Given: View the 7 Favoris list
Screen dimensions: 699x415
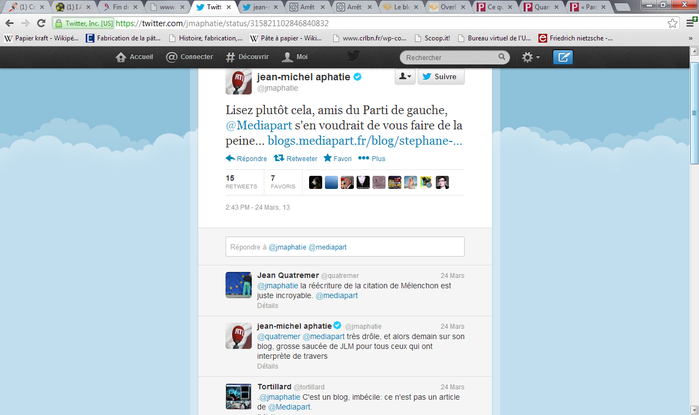Looking at the screenshot, I should tap(283, 182).
